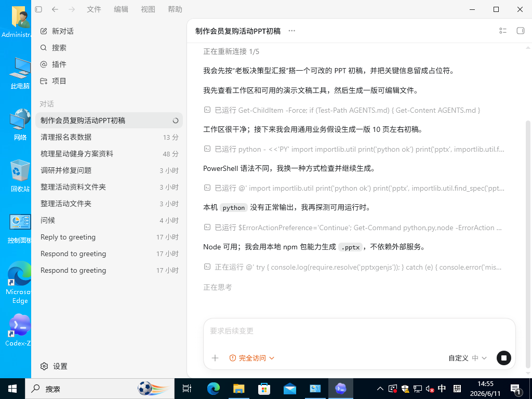This screenshot has width=532, height=399.
Task: Select the 回收站 desktop icon
Action: [20, 176]
